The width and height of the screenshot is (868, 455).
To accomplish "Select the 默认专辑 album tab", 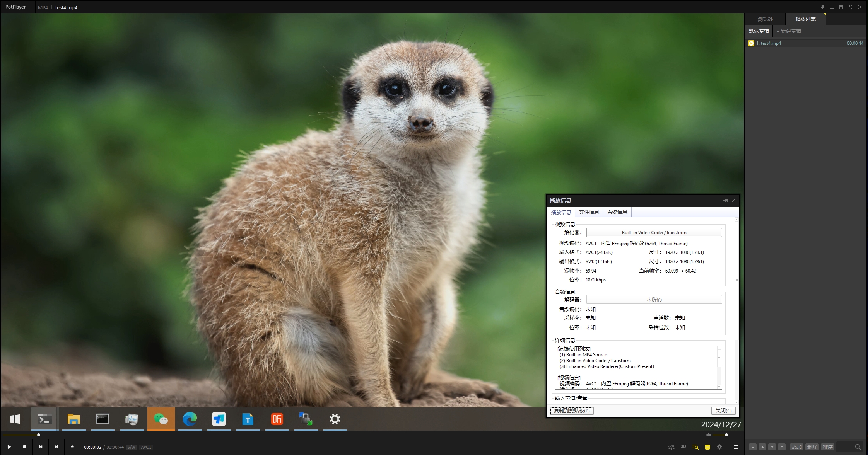I will [x=759, y=31].
